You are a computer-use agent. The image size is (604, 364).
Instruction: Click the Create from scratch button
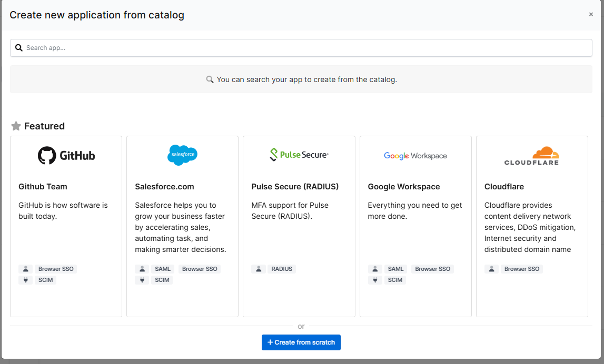[301, 342]
